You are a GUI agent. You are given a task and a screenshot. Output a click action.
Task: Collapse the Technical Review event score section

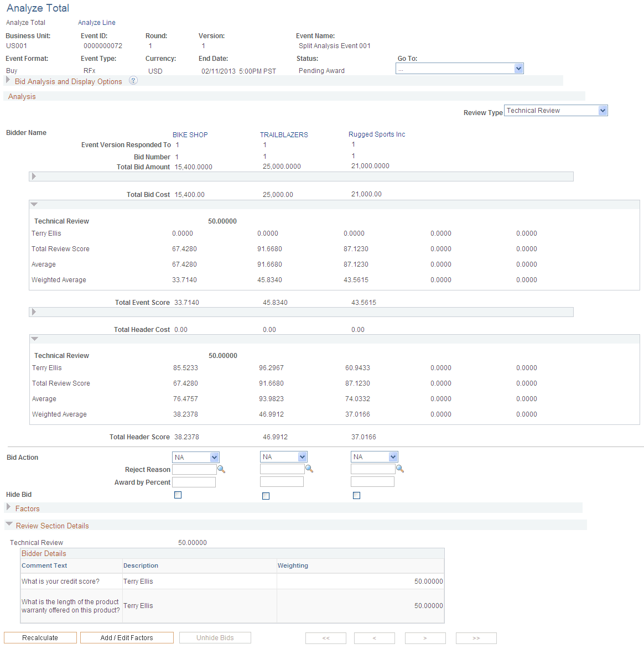pos(34,204)
